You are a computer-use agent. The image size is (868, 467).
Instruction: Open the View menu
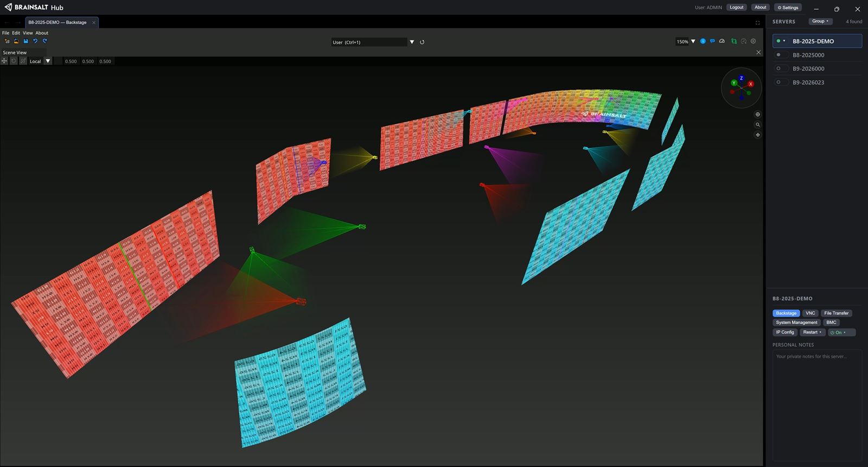28,33
